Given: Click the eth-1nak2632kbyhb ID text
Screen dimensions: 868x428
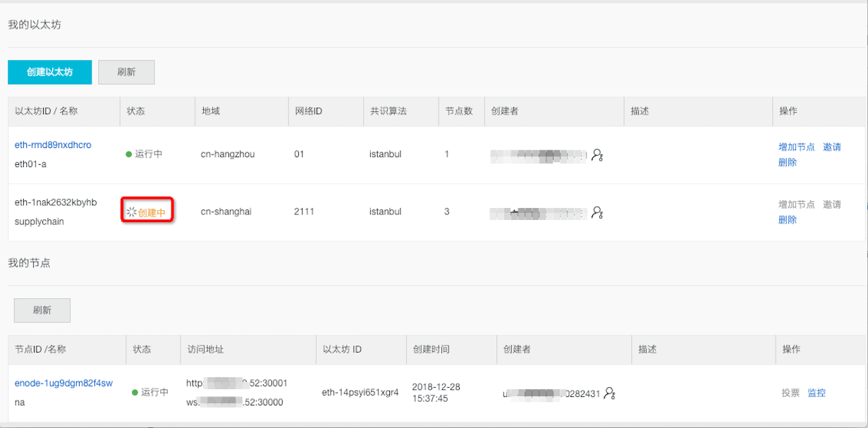Looking at the screenshot, I should [x=56, y=202].
